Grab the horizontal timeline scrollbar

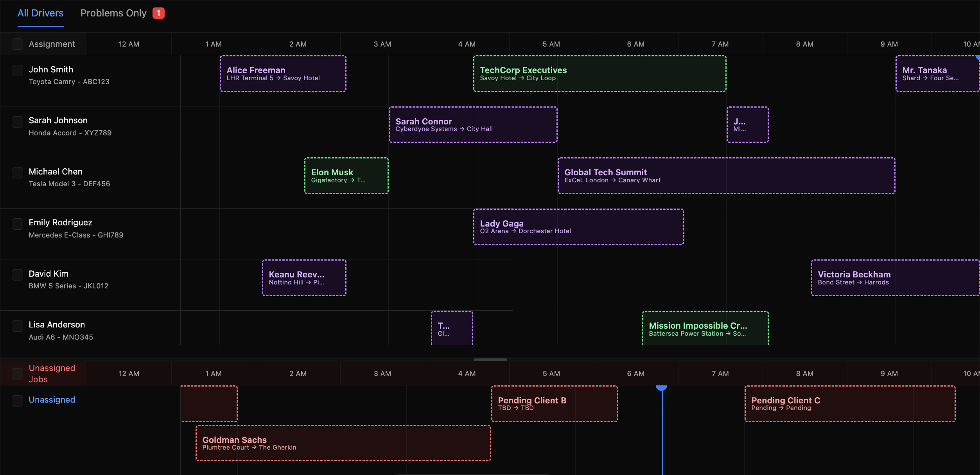tap(490, 360)
